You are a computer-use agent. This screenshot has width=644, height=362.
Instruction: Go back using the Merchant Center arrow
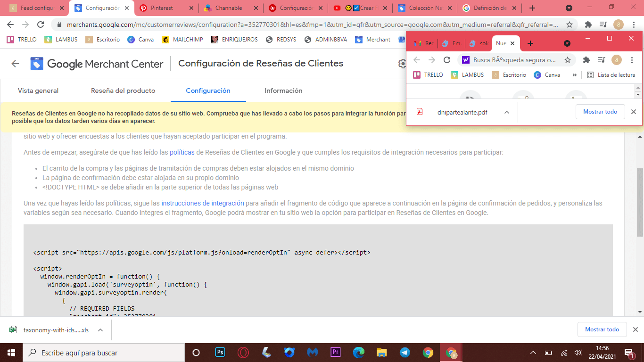pyautogui.click(x=15, y=64)
